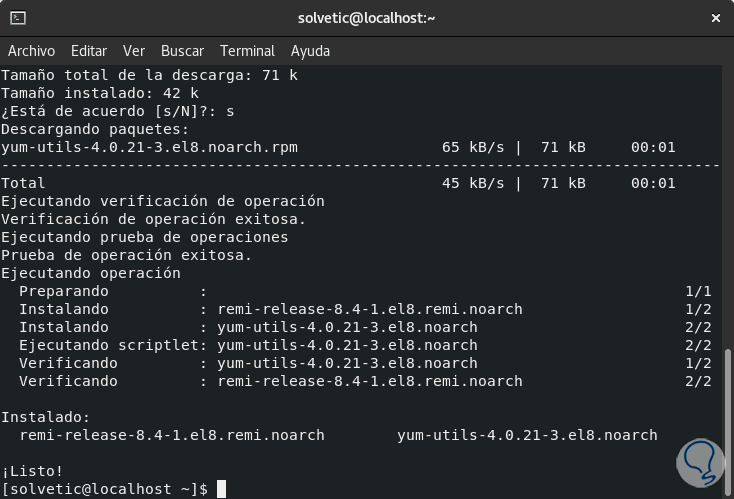Click the vertical scrollbar thumb

tap(727, 420)
